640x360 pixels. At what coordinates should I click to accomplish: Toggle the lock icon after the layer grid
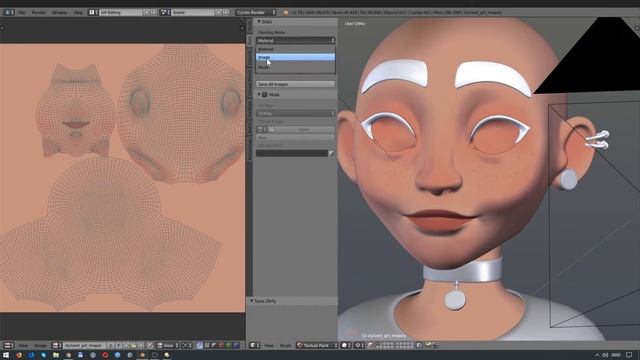419,345
